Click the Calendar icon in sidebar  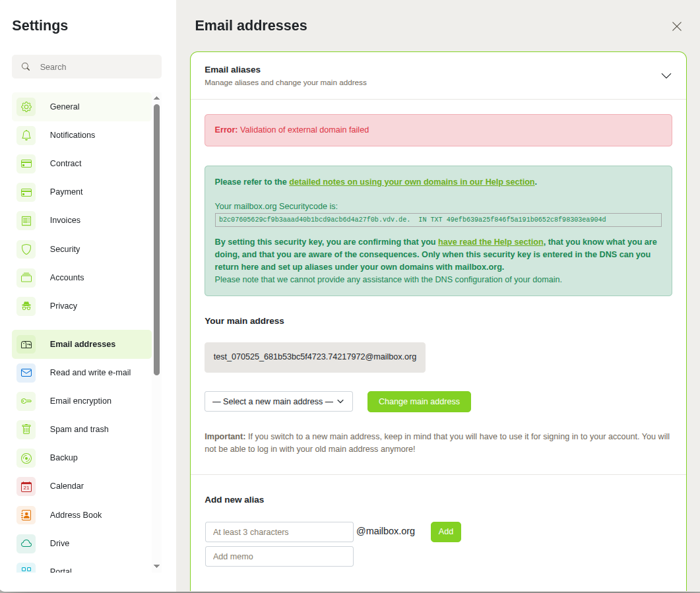[26, 486]
